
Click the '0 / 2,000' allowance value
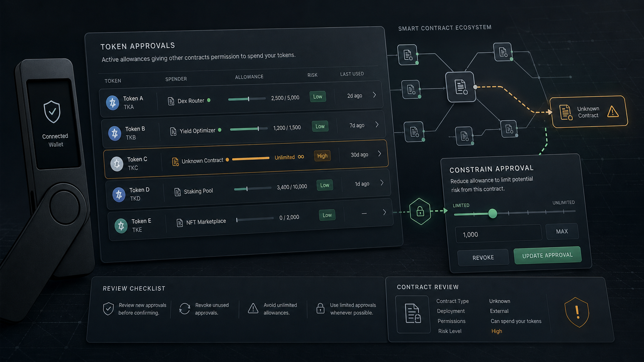point(289,217)
